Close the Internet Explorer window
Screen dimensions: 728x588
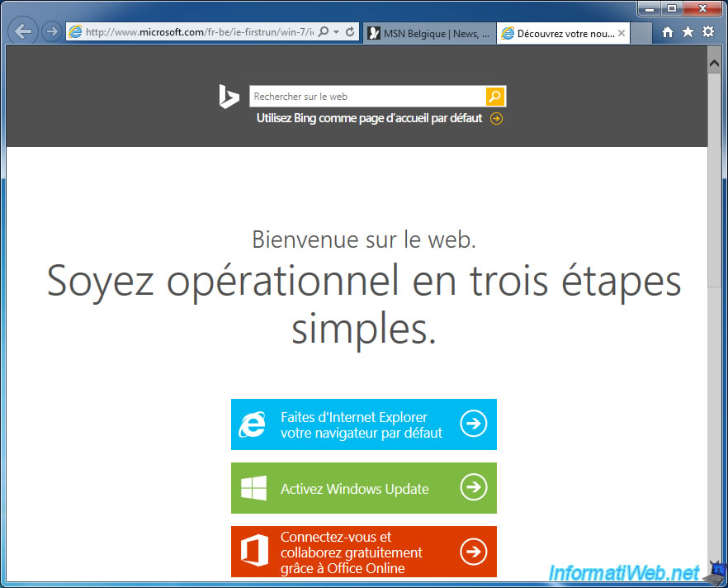tap(702, 8)
